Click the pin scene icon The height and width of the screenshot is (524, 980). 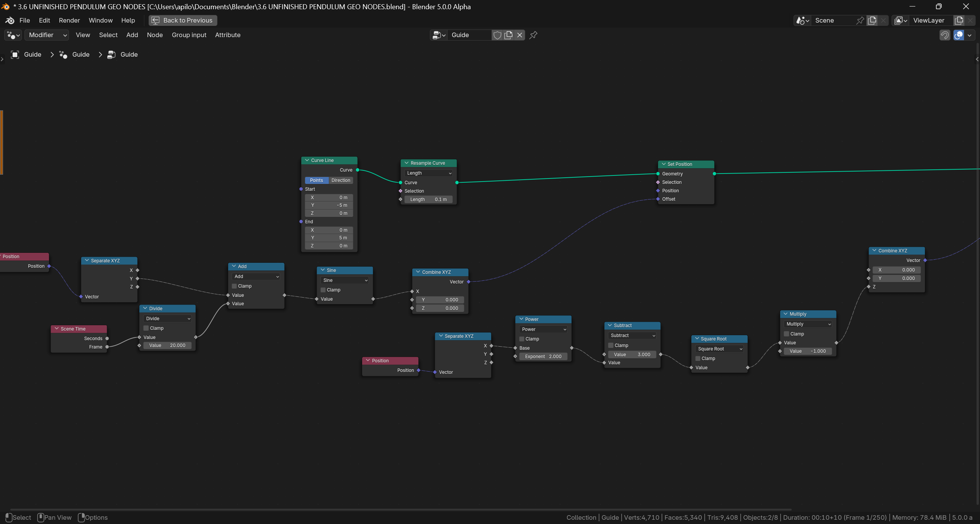(x=860, y=20)
